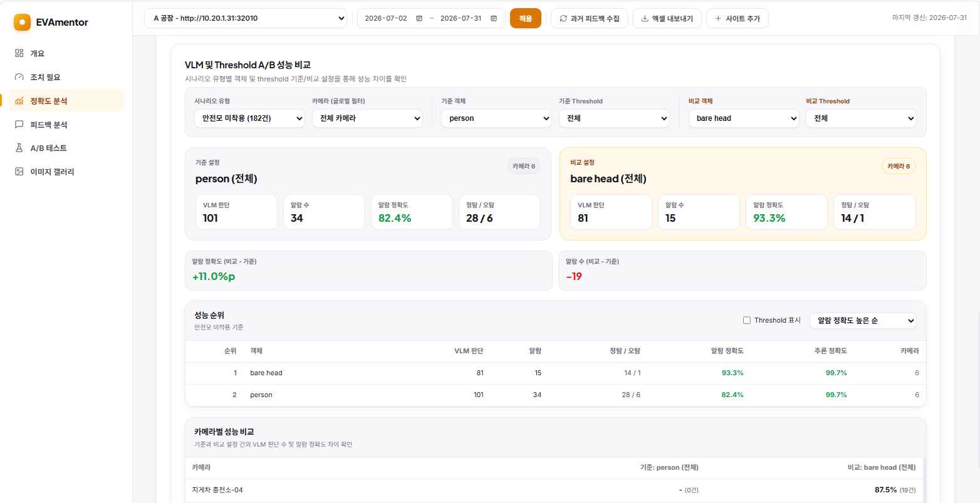Click the orange 적용 button

(526, 19)
